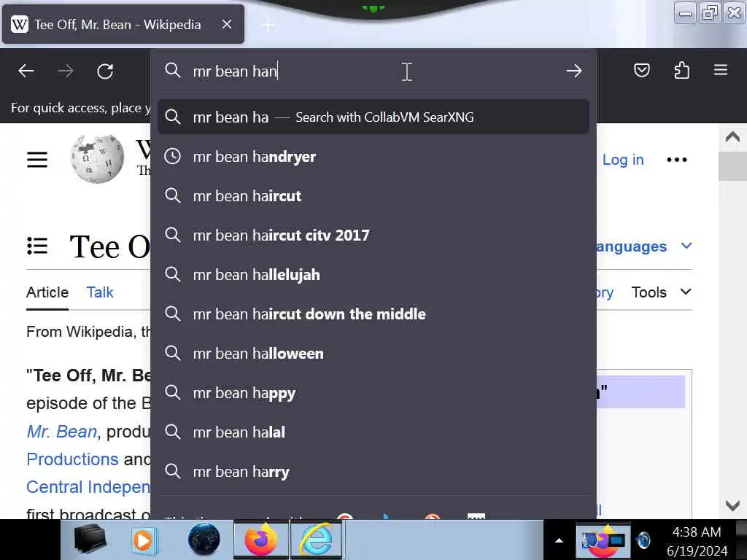Select mr bean haircut down the middle
Image resolution: width=747 pixels, height=560 pixels.
(373, 314)
